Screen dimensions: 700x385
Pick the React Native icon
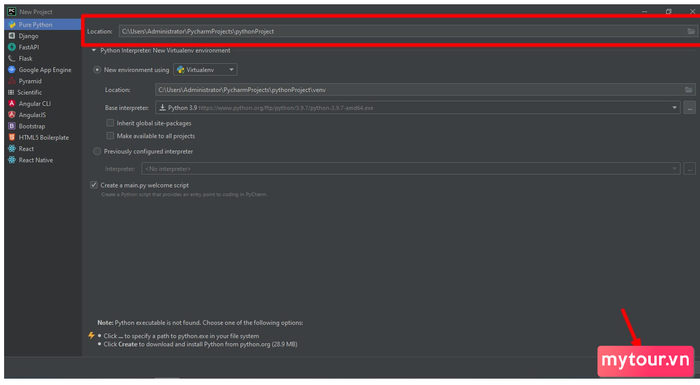coord(12,160)
